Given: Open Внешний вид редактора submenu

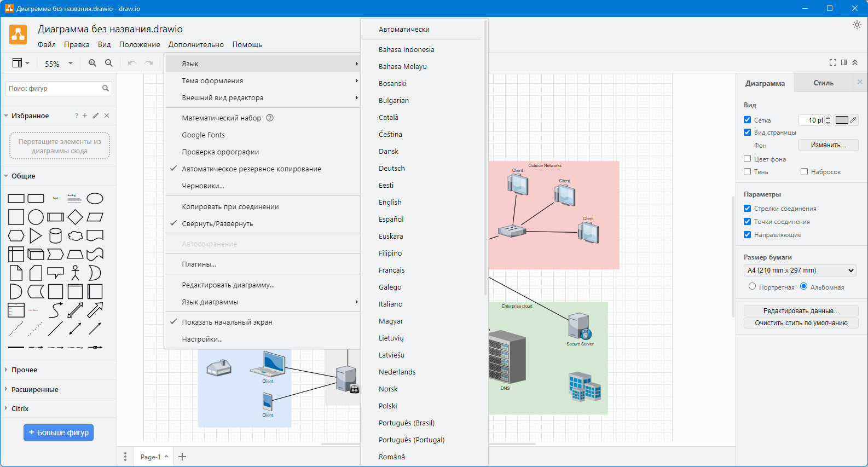Looking at the screenshot, I should click(263, 97).
